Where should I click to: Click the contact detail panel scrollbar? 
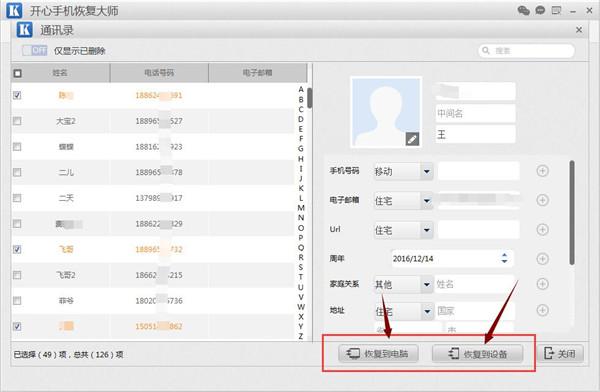coord(572,212)
